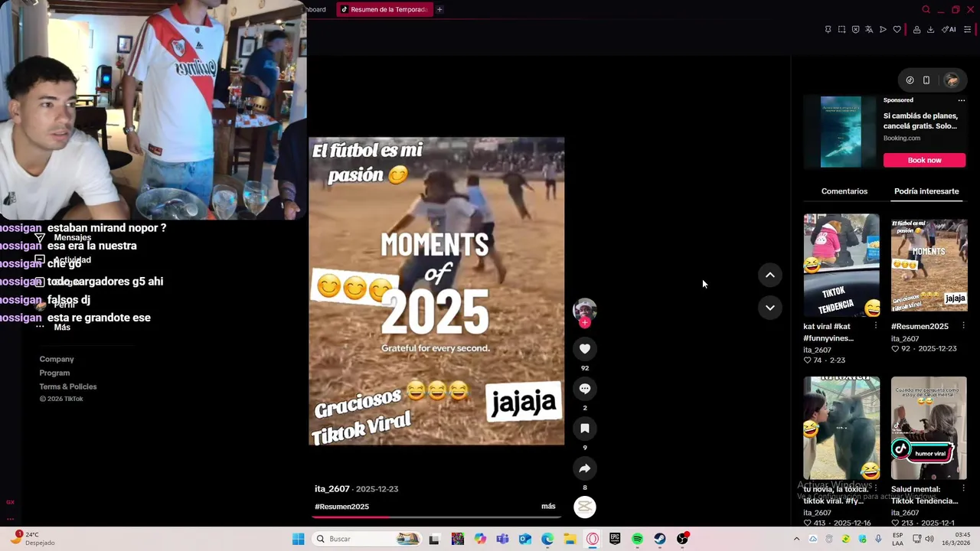This screenshot has height=551, width=980.
Task: Open the Company footer link
Action: 57,359
